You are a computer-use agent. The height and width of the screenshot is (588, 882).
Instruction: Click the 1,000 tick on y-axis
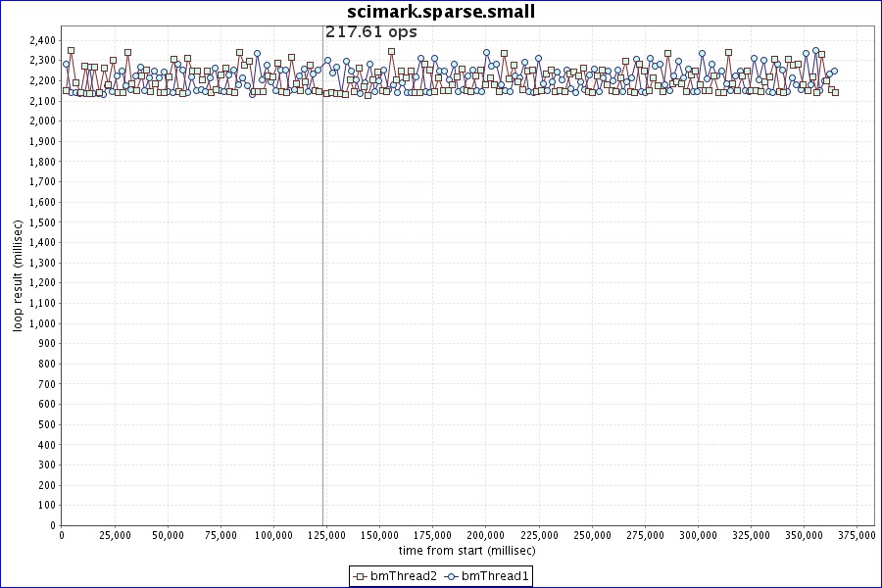42,323
